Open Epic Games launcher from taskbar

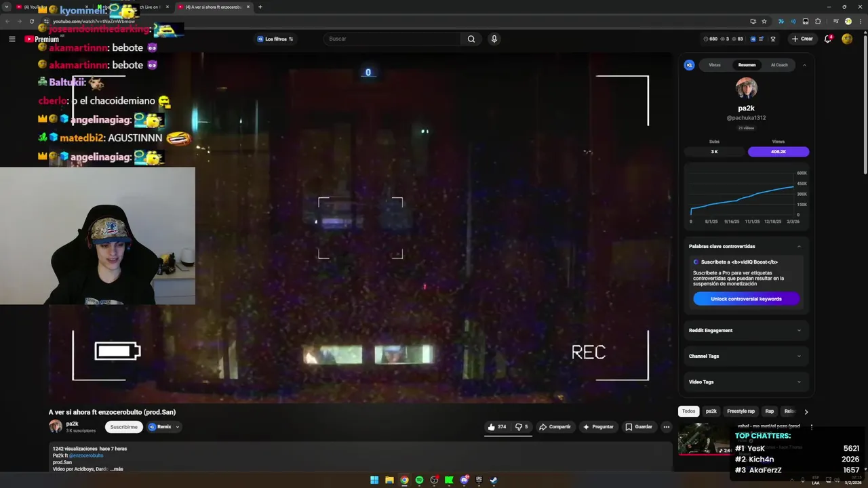(479, 480)
